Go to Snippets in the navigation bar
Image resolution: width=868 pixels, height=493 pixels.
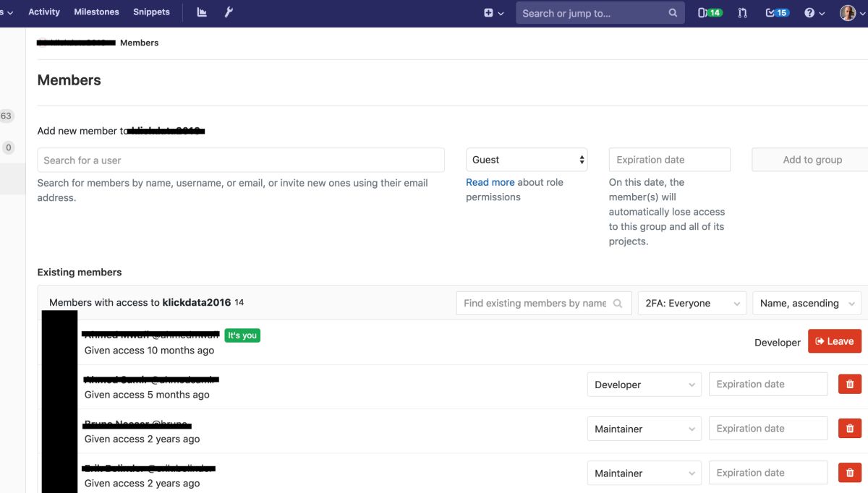coord(151,12)
